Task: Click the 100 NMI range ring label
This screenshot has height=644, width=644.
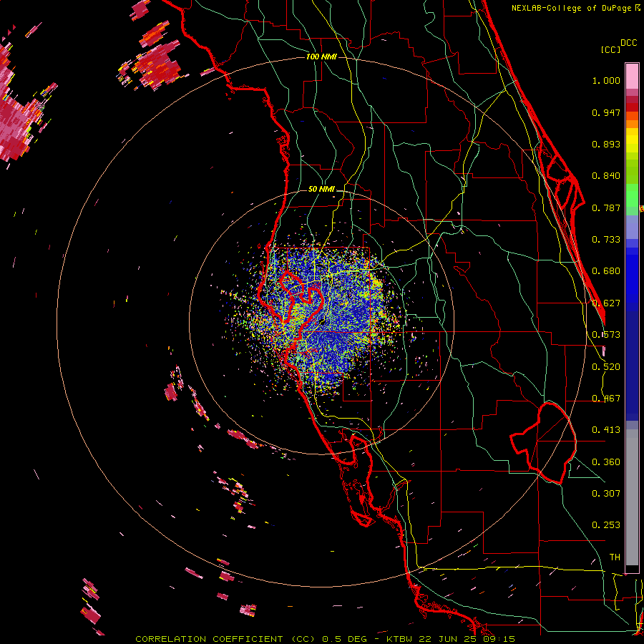Action: pyautogui.click(x=321, y=57)
